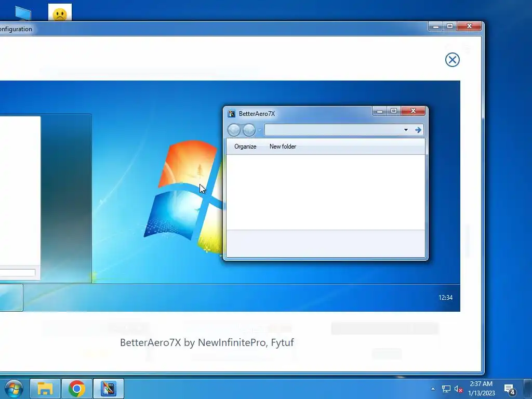Click the forward button in BetterAero7X preview
Image resolution: width=532 pixels, height=399 pixels.
point(249,130)
